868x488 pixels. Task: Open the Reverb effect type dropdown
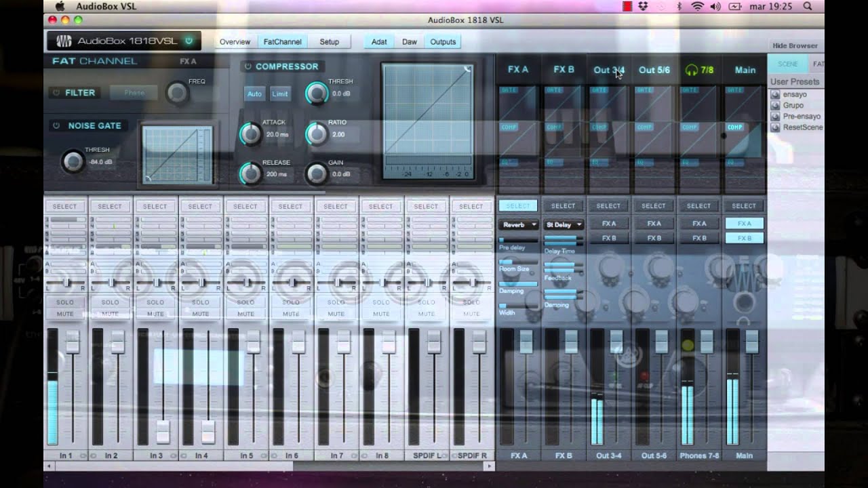[x=519, y=224]
